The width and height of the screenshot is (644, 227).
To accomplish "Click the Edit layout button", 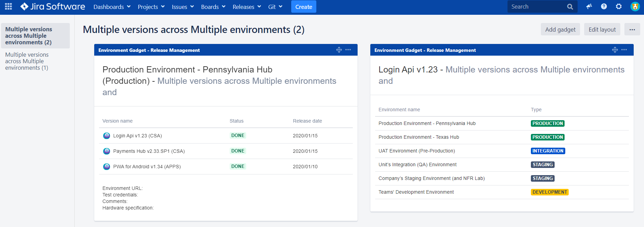I will point(602,30).
